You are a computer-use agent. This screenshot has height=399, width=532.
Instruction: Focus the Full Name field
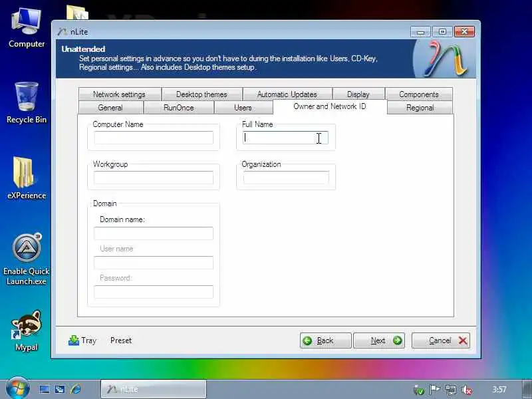286,138
